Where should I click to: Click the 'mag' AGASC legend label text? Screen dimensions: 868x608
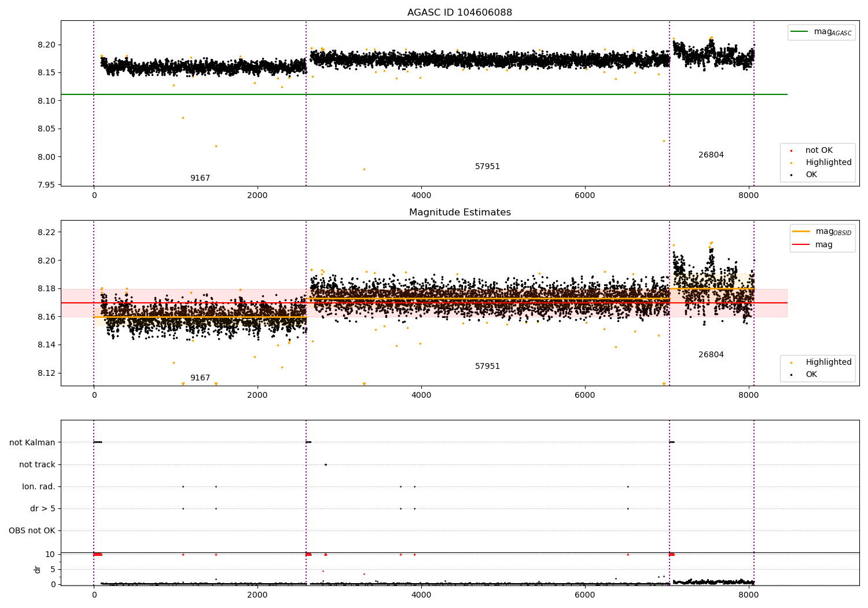833,32
